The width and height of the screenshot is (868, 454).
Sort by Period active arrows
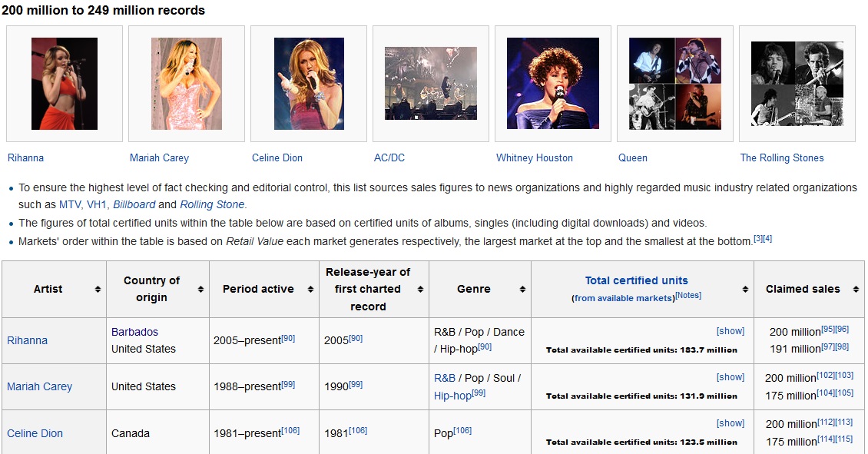click(311, 290)
